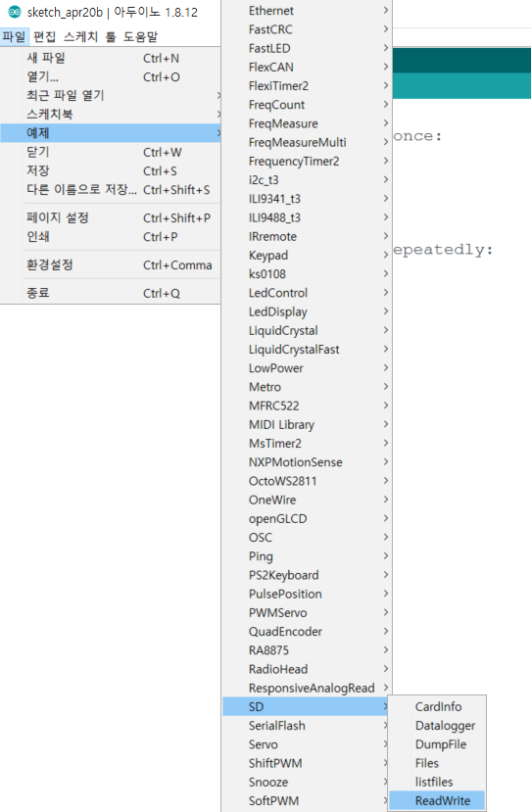Open LowPower examples submenu

pos(307,368)
